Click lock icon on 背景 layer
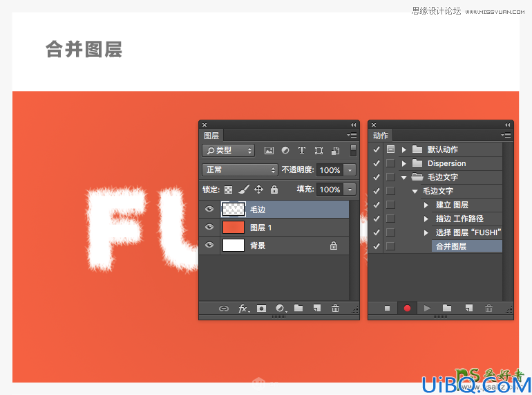The height and width of the screenshot is (395, 532). 334,246
